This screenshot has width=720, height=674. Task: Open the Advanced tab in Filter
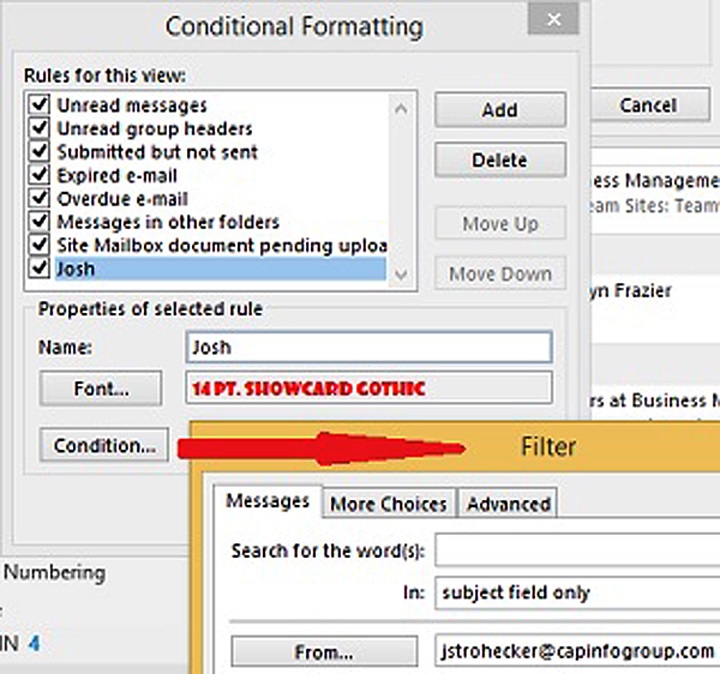(508, 504)
